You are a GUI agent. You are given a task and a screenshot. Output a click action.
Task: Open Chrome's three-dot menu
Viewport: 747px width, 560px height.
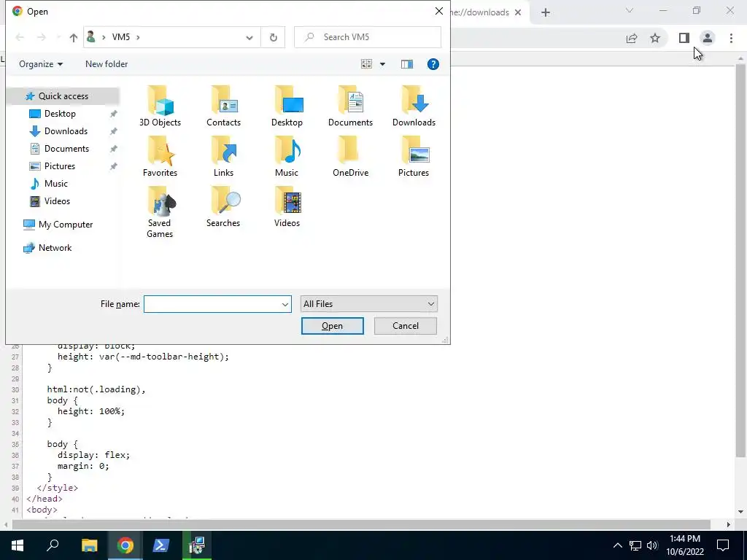731,38
